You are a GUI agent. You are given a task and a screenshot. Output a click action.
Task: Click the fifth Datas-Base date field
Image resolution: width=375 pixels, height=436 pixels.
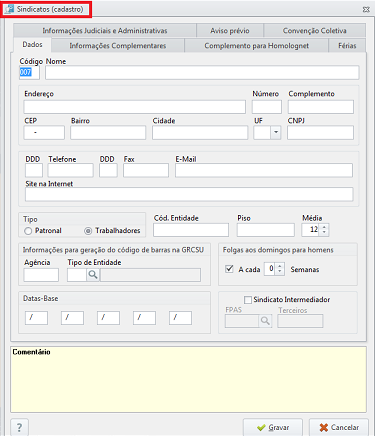point(180,318)
